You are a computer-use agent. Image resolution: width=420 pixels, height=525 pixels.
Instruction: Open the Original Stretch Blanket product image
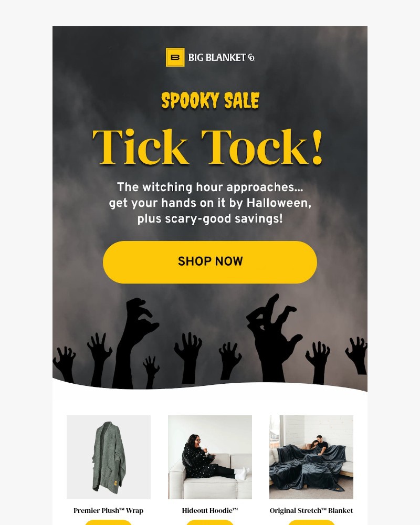[311, 457]
